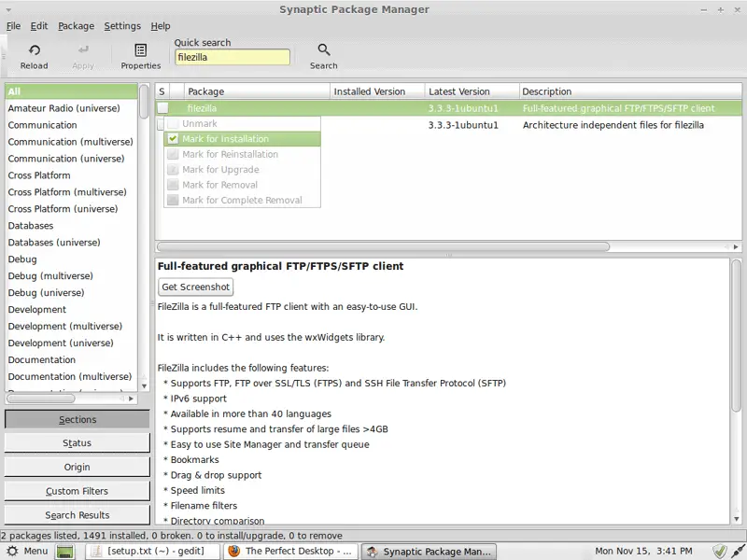This screenshot has height=560, width=747.
Task: Sort by the Installed Version column header
Action: click(x=377, y=91)
